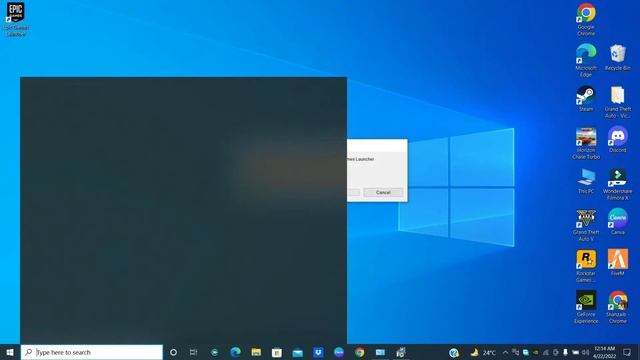
Task: Select the Steam desktop shortcut
Action: click(x=586, y=99)
